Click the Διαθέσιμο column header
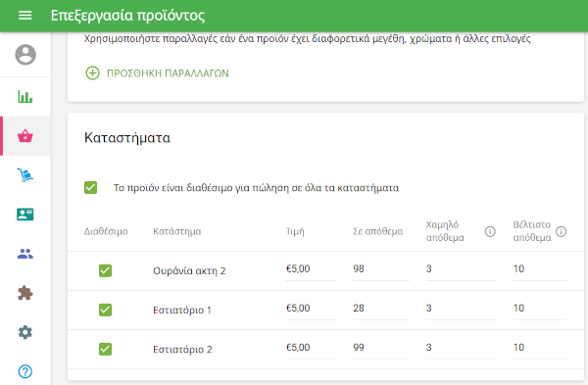Viewport: 588px width, 385px height. [106, 231]
